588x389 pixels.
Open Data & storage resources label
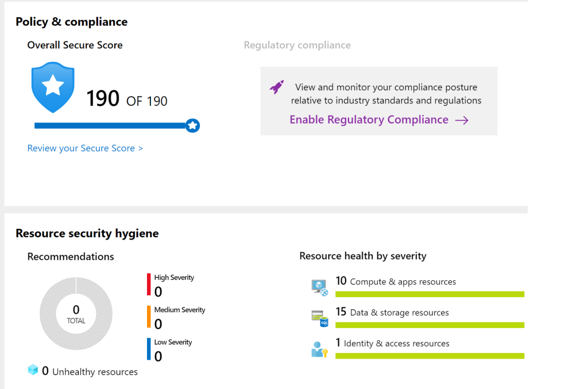point(399,313)
